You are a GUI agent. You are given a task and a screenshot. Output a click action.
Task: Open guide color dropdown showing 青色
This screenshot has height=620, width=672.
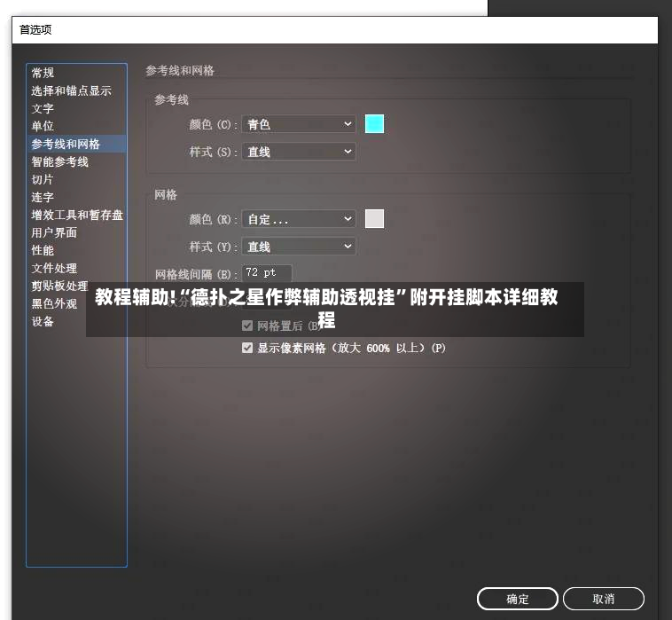[x=299, y=124]
